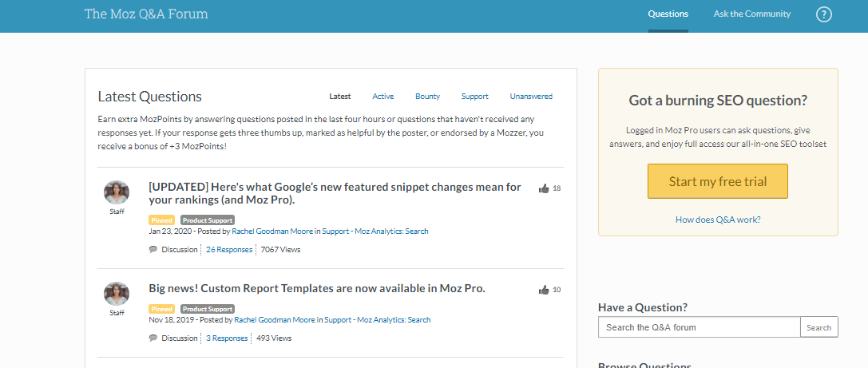Switch to the Support filter tab
The image size is (868, 368).
click(475, 97)
